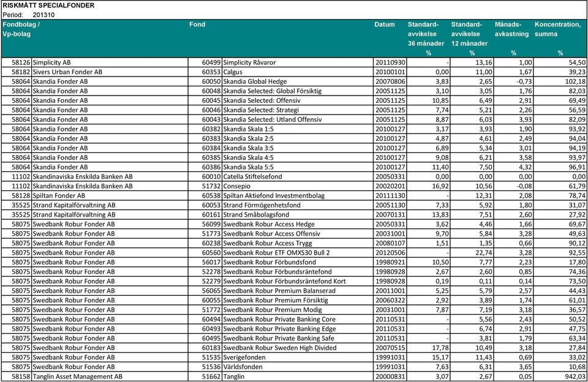Click Swedbank Robur ETF OMXS30 Bull 2
This screenshot has height=382, width=588.
tap(277, 253)
